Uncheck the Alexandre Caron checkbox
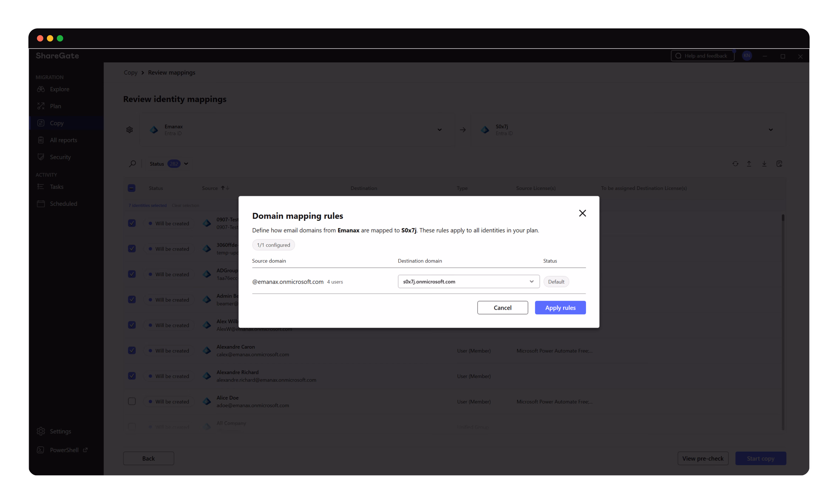838x504 pixels. click(x=132, y=350)
